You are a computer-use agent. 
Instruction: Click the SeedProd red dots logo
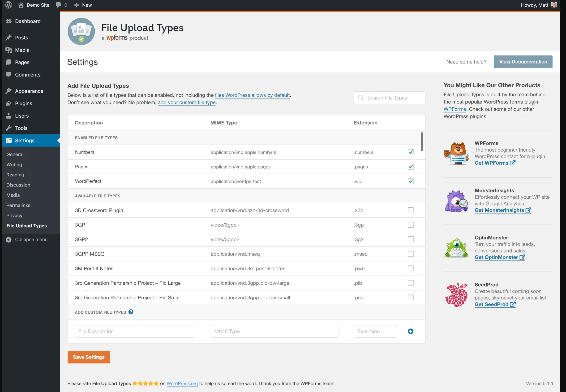456,295
